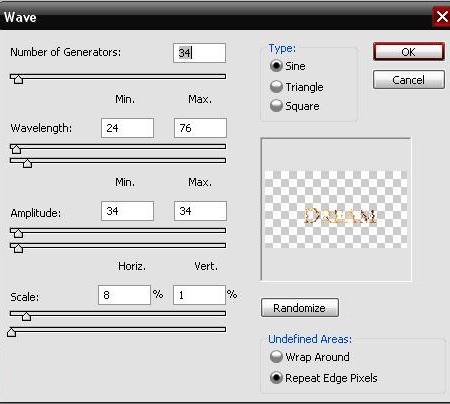Click the Amplitude maximum slider handle
Viewport: 450px width, 404px height.
click(x=18, y=248)
